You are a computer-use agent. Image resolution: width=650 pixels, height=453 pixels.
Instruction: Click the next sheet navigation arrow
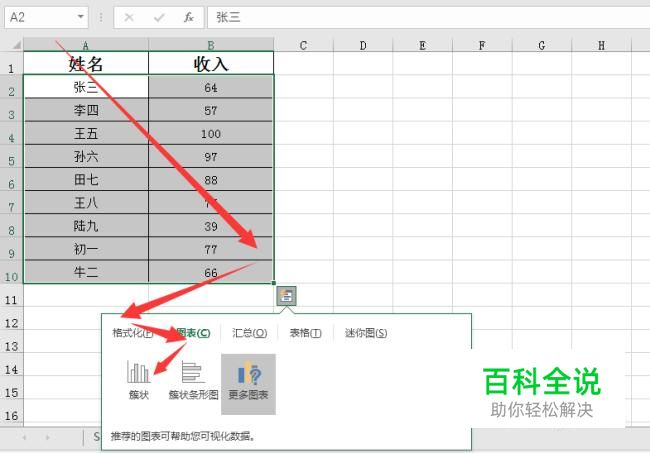click(x=48, y=437)
